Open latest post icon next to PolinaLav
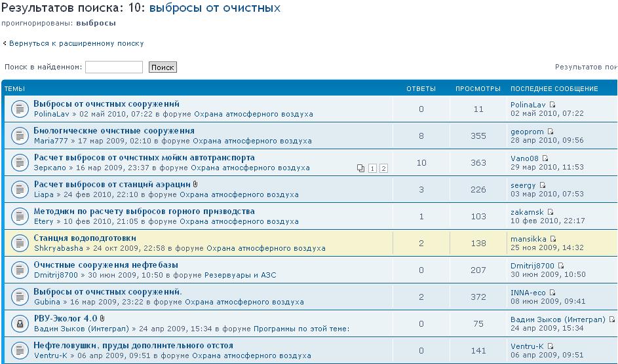The height and width of the screenshot is (364, 618). pos(552,105)
